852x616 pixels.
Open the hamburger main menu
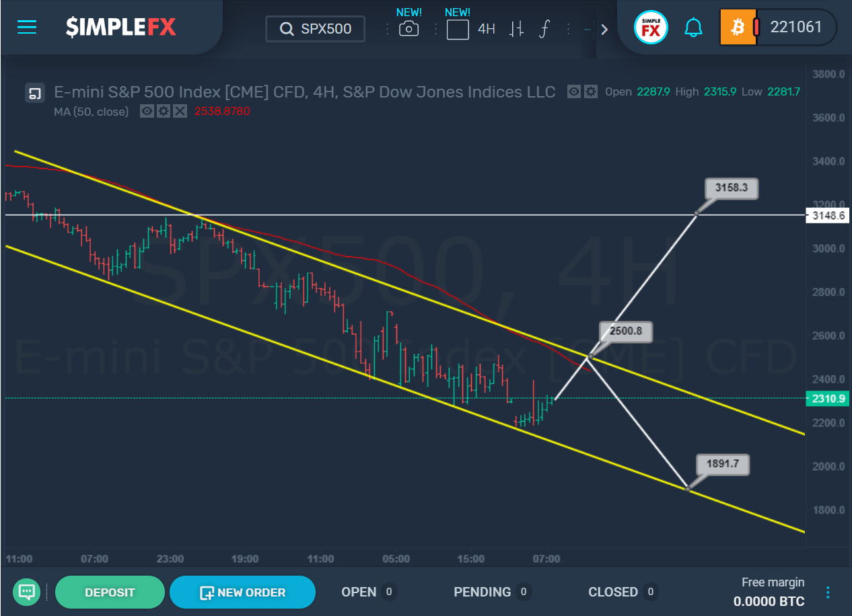[x=28, y=27]
